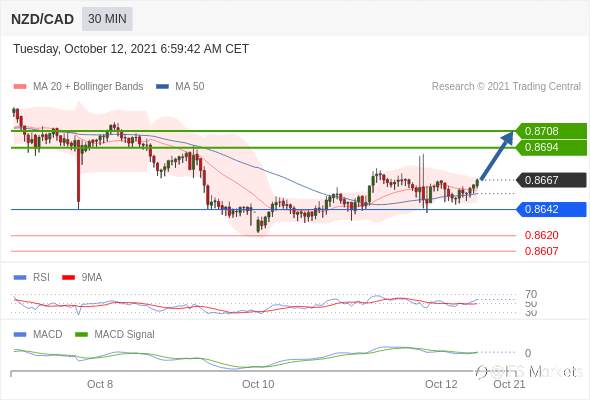The width and height of the screenshot is (590, 400).
Task: Select the 0.8642 blue pivot label
Action: (x=552, y=209)
